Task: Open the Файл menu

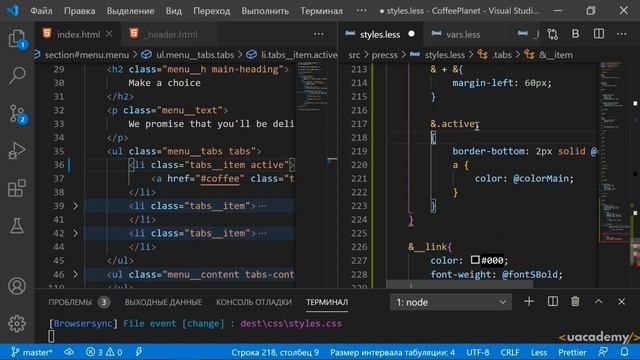Action: pos(41,11)
